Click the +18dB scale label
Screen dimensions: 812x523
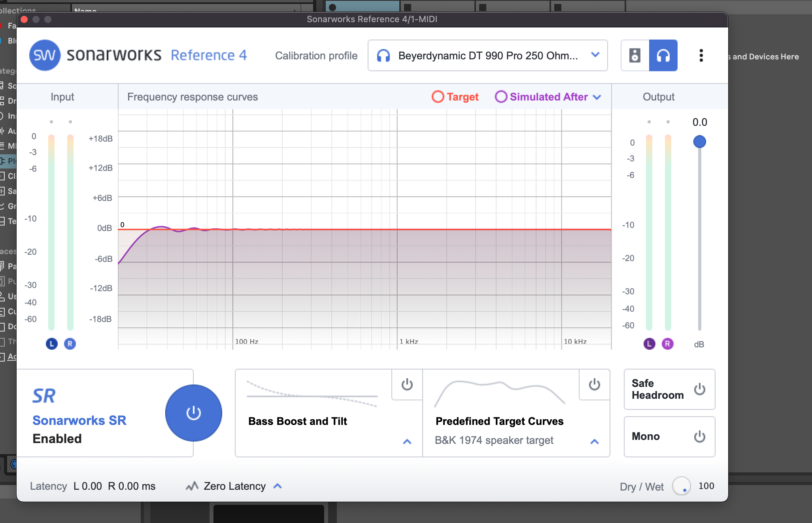pos(100,139)
